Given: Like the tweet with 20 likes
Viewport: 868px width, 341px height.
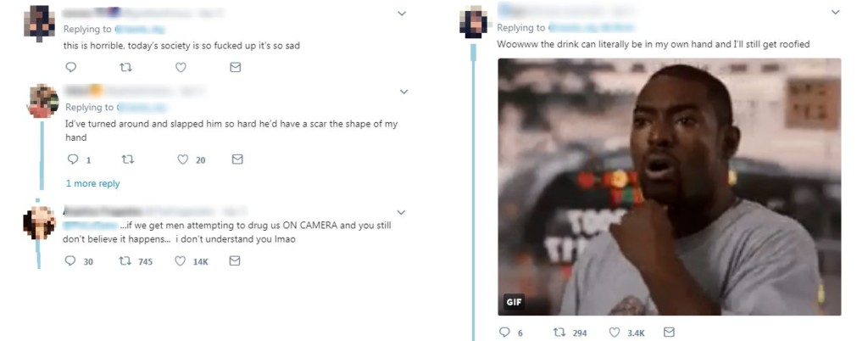Looking at the screenshot, I should 183,159.
